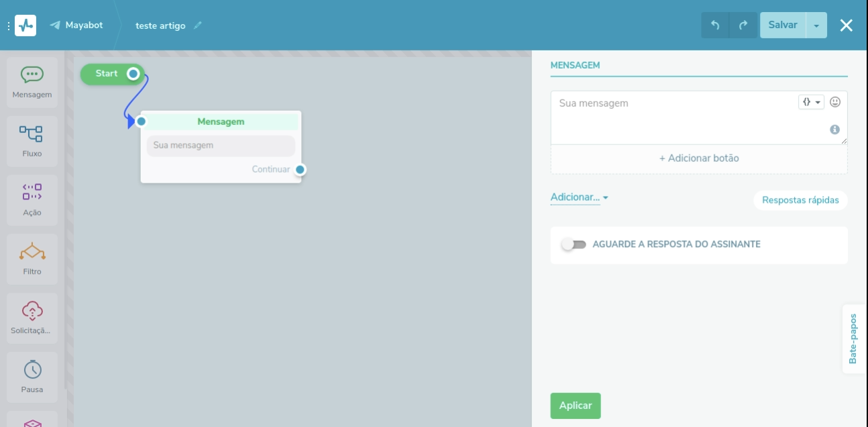Viewport: 868px width, 427px height.
Task: Open the Bate-papos side tab
Action: (853, 338)
